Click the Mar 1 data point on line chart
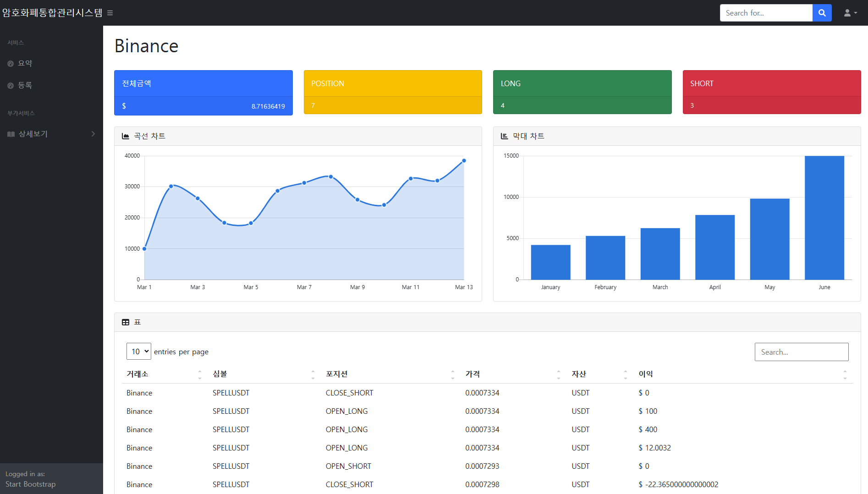Screen dimensions: 868x494 click(x=144, y=249)
